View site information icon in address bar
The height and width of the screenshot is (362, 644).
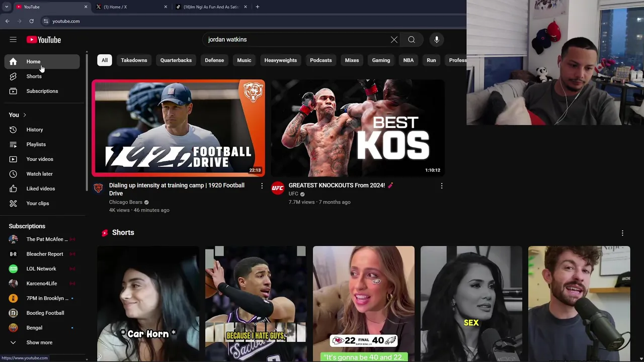click(46, 21)
